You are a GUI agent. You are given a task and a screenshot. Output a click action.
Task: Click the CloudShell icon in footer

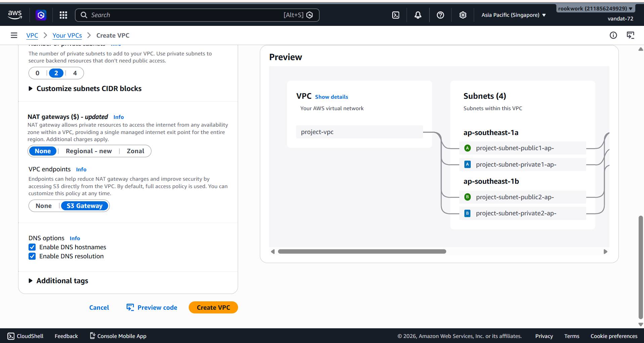click(11, 336)
